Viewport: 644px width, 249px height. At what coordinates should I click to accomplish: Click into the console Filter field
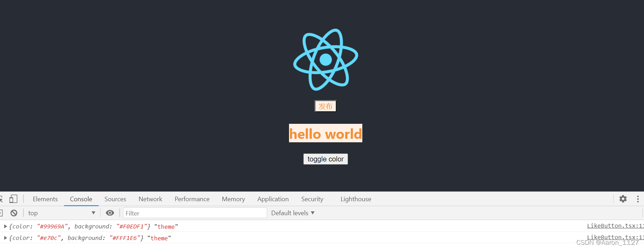pyautogui.click(x=195, y=213)
